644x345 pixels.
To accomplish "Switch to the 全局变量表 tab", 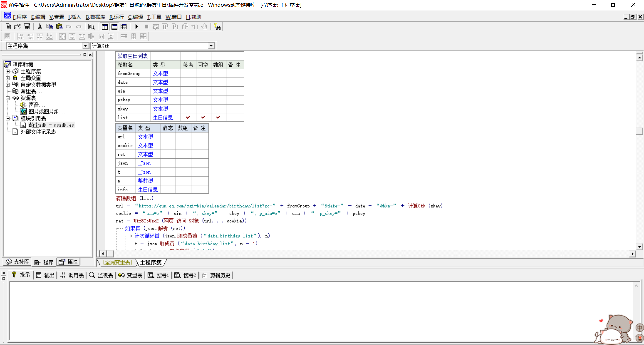I will pyautogui.click(x=118, y=262).
